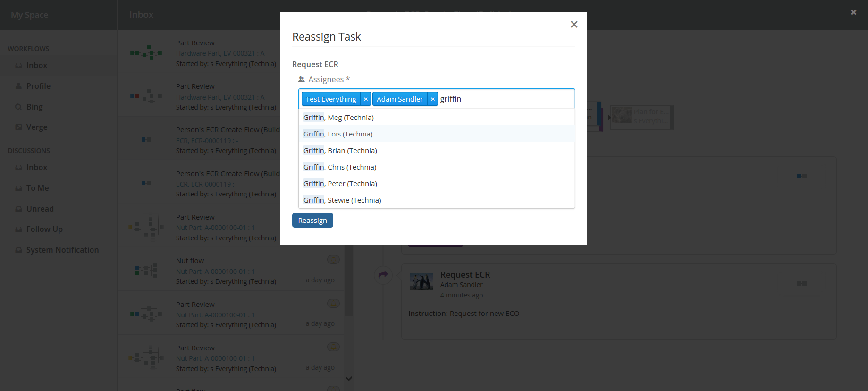Select Griffin, Peter (Technia) suggestion

pyautogui.click(x=340, y=184)
